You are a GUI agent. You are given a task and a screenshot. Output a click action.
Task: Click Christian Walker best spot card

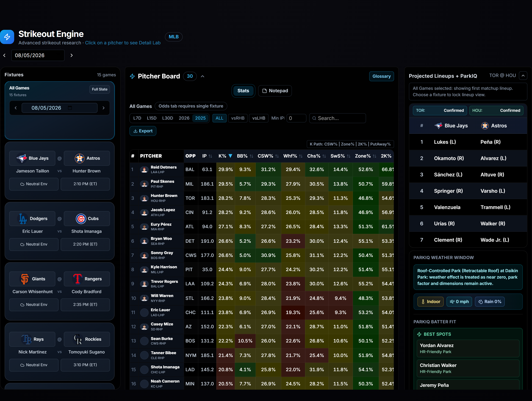(468, 368)
